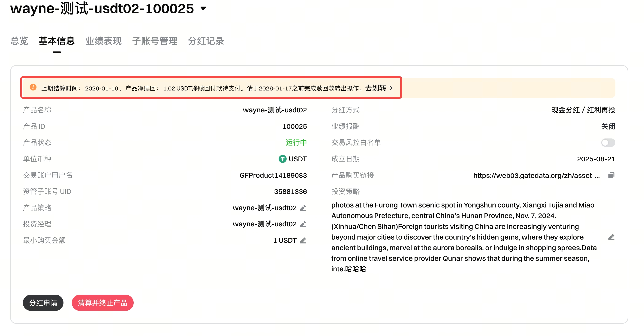Edit the 最小购买金额 pencil icon
Screen dimensions: 644x336
(x=303, y=240)
